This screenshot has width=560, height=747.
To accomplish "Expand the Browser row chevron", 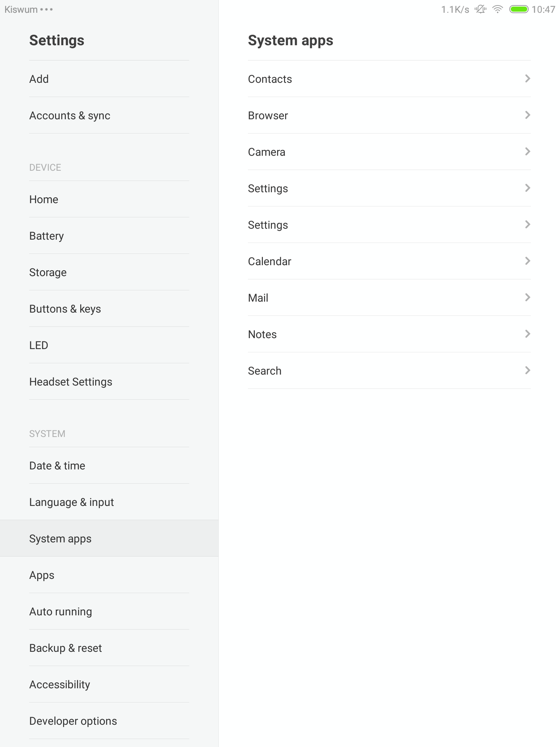I will click(527, 115).
